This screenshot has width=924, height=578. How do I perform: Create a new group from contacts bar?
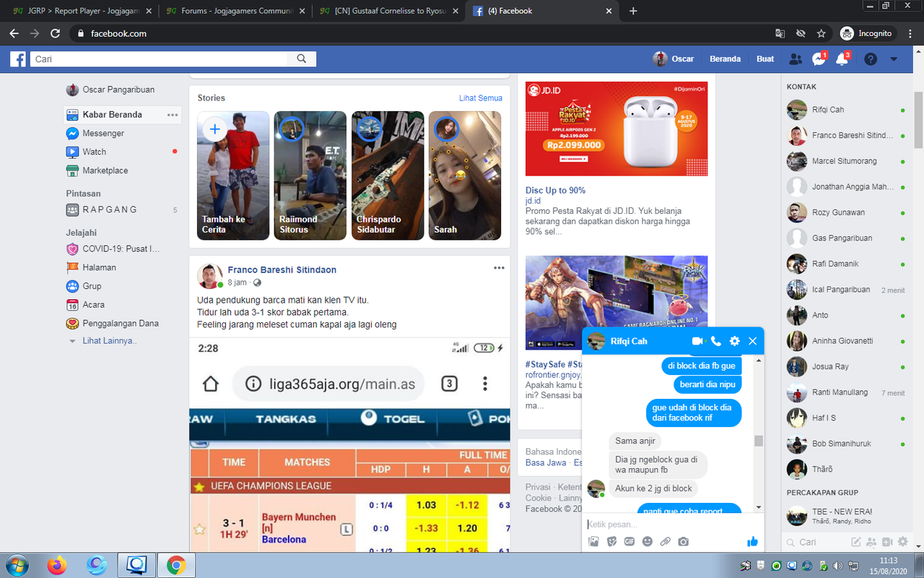tap(871, 542)
